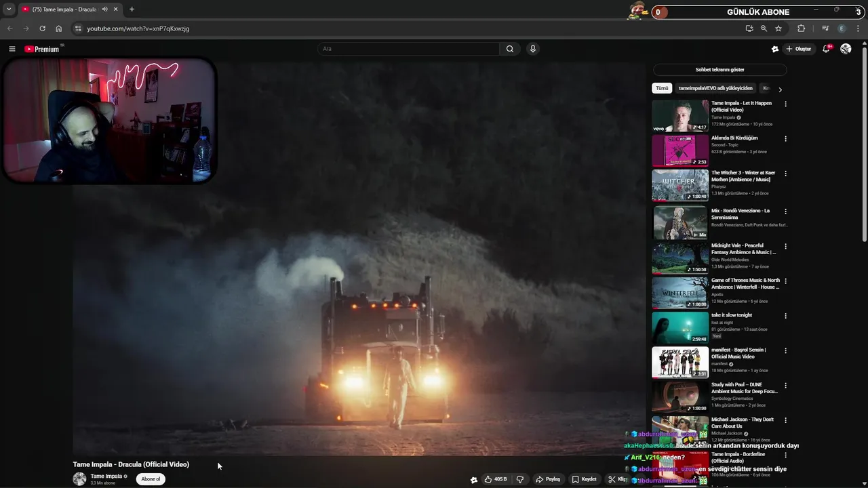The height and width of the screenshot is (488, 868).
Task: Click Tame Impala Dracula video title text
Action: tap(131, 464)
